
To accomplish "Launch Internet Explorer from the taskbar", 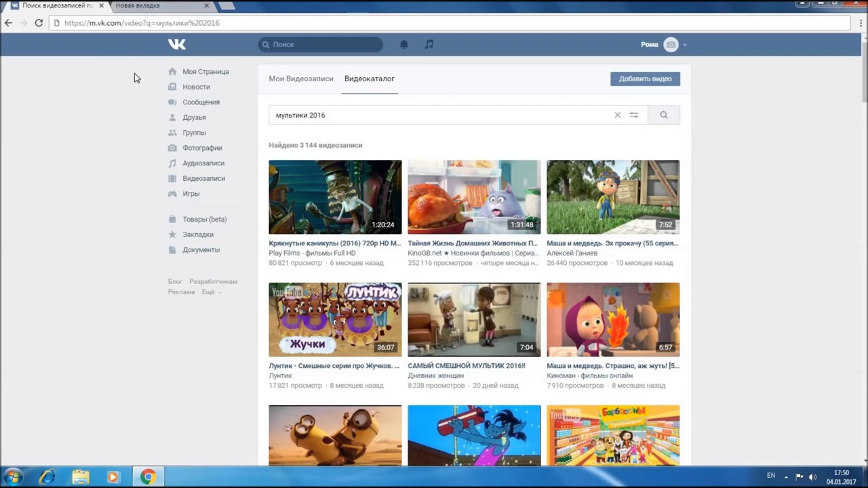I will point(47,477).
